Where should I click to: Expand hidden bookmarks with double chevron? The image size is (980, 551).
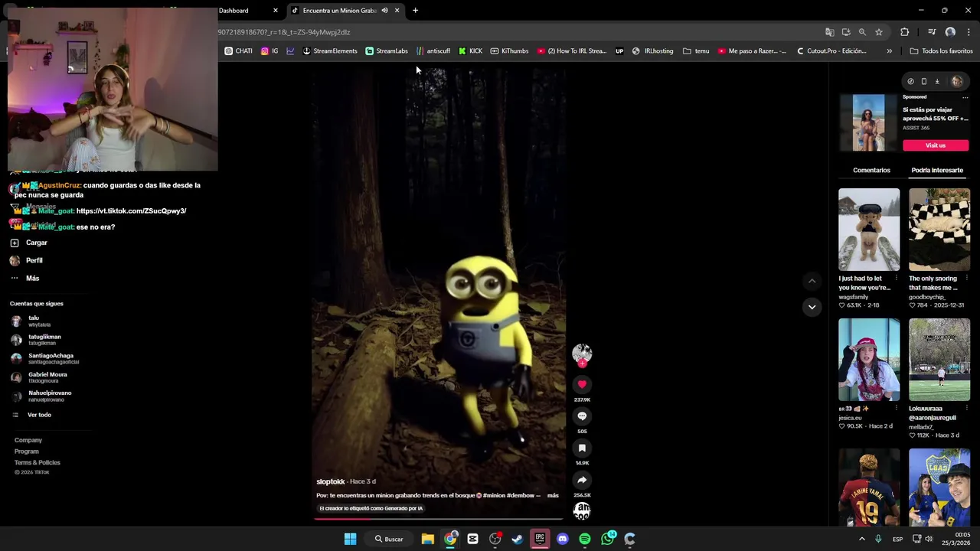click(889, 51)
